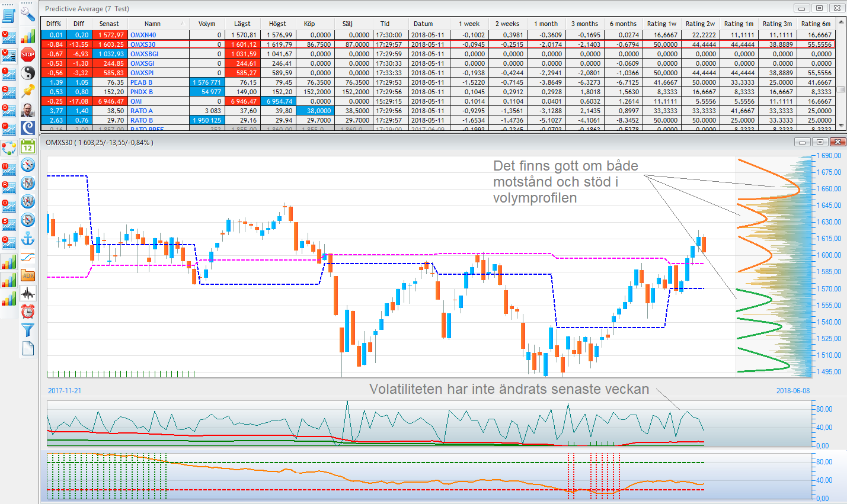The image size is (847, 504).
Task: Click the 2018-06-08 end date label
Action: 793,391
